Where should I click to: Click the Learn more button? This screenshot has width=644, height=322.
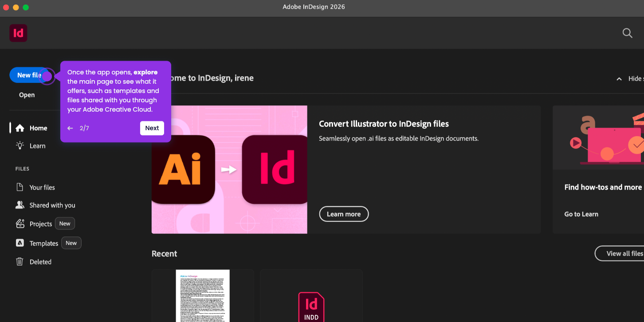pos(344,214)
